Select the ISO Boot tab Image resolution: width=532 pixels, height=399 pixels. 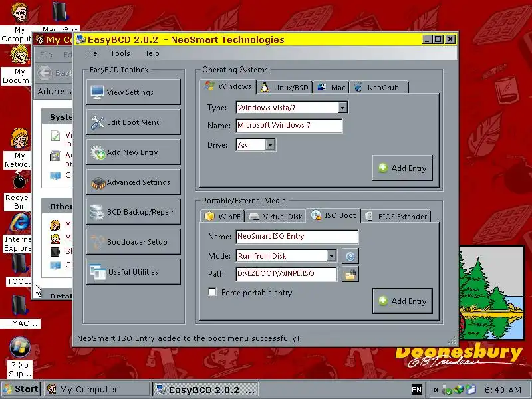pos(333,215)
